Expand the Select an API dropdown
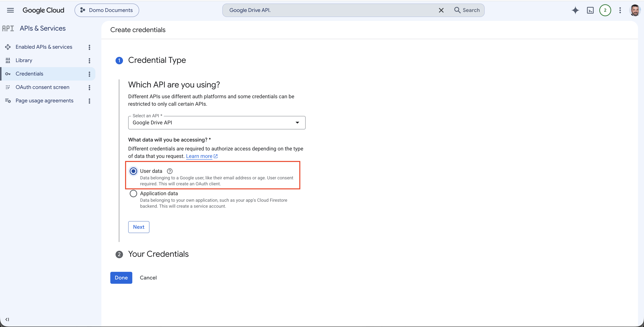Screen dimensions: 644x327 [217, 123]
